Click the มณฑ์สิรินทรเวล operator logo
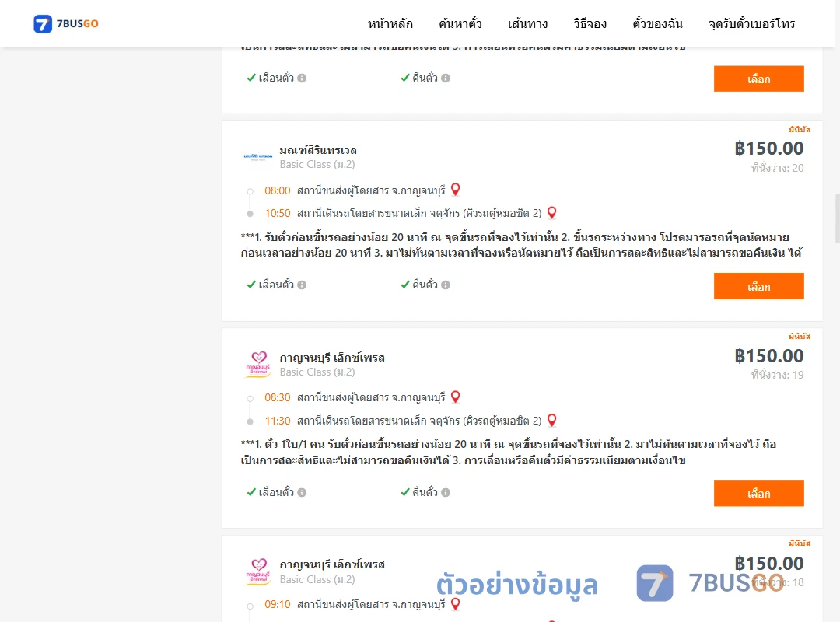The height and width of the screenshot is (622, 840). click(x=258, y=156)
